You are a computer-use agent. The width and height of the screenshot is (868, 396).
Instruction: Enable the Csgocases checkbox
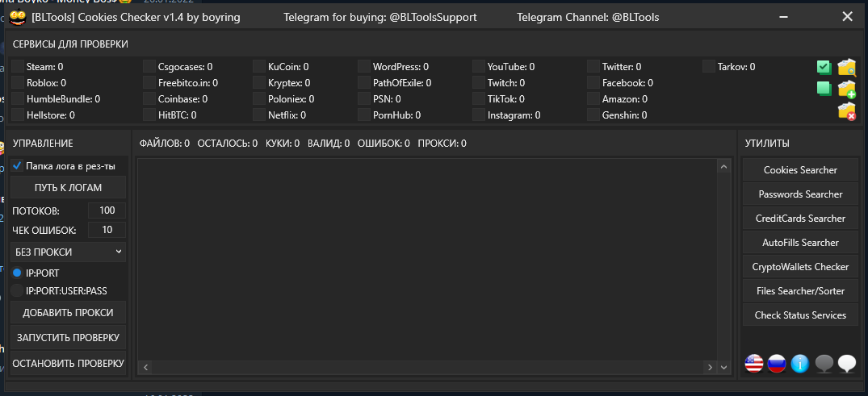click(149, 67)
